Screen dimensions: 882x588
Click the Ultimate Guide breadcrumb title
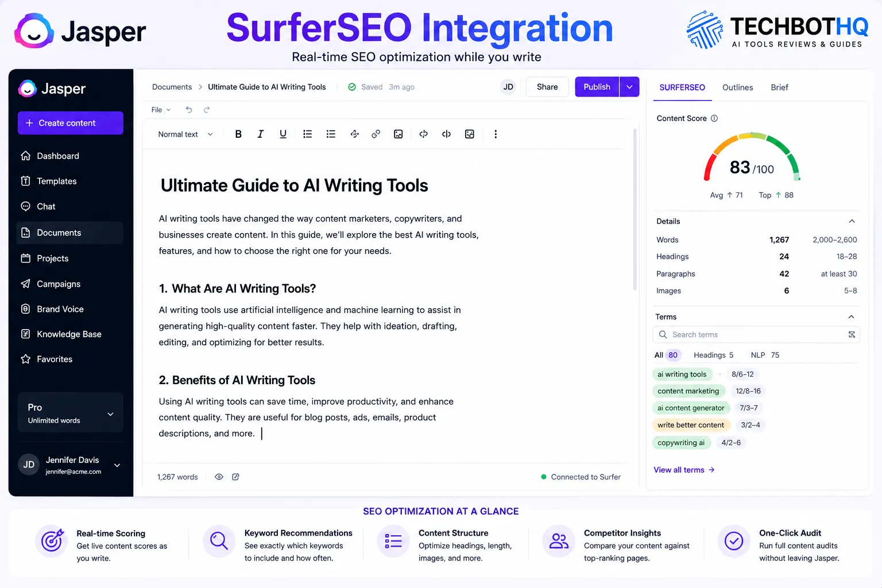point(266,87)
